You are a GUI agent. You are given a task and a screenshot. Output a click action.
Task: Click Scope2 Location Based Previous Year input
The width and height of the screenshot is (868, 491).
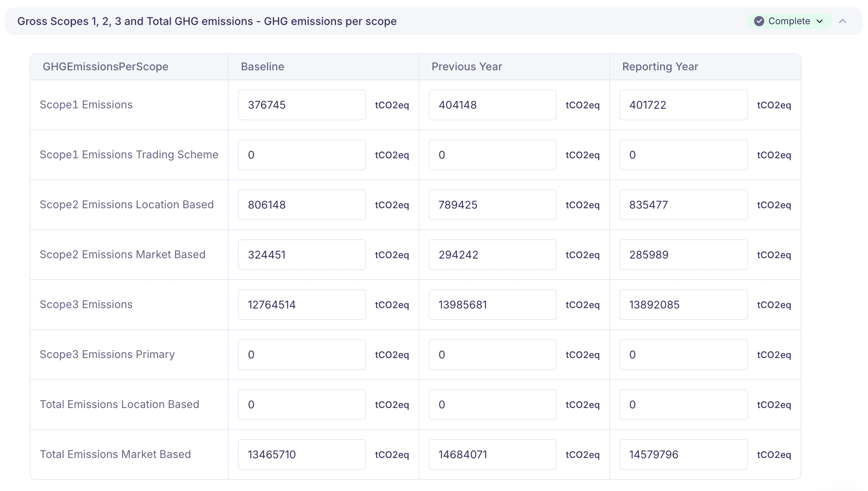coord(492,205)
